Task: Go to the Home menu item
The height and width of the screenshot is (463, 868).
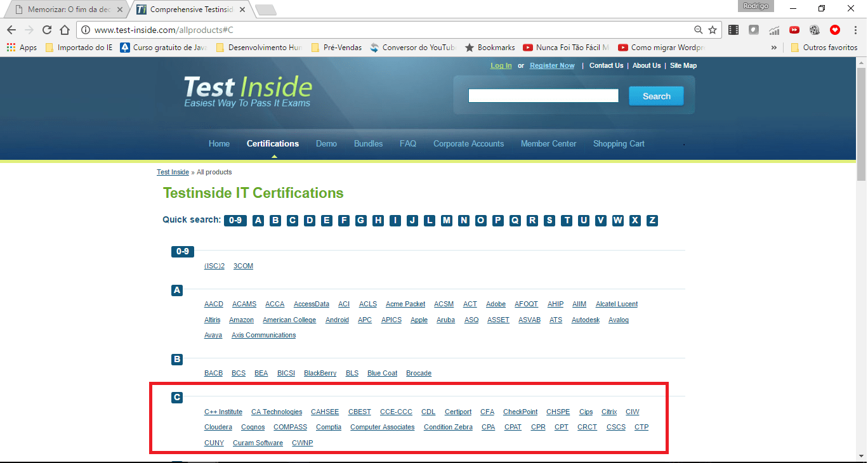Action: [219, 143]
